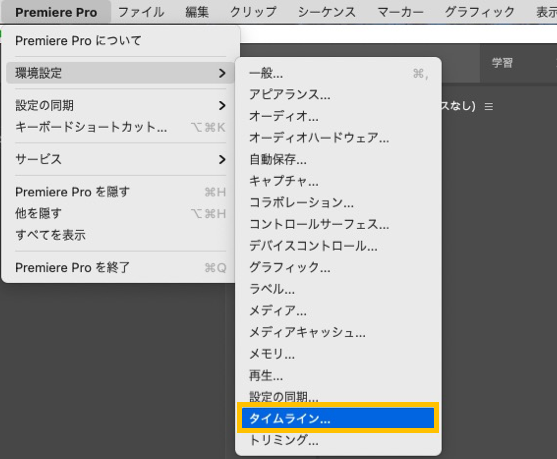Open the マーカー menu
Viewport: 557px width, 459px height.
click(400, 12)
